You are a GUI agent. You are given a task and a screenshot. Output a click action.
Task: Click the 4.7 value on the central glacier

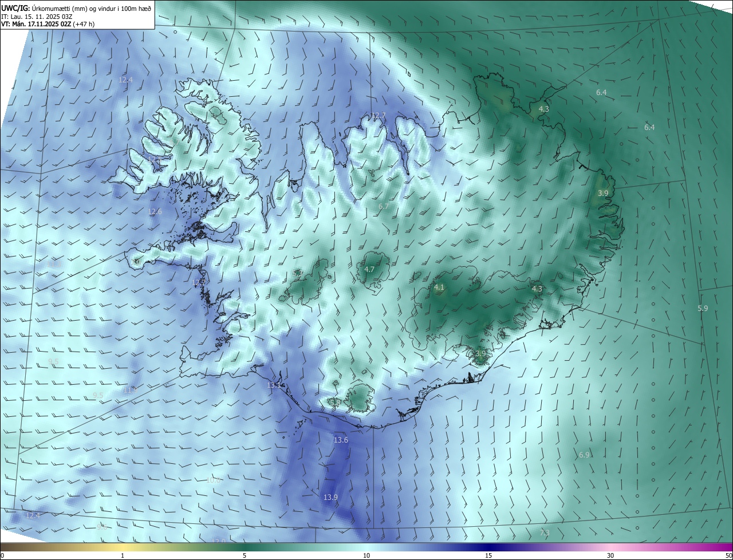tap(369, 269)
